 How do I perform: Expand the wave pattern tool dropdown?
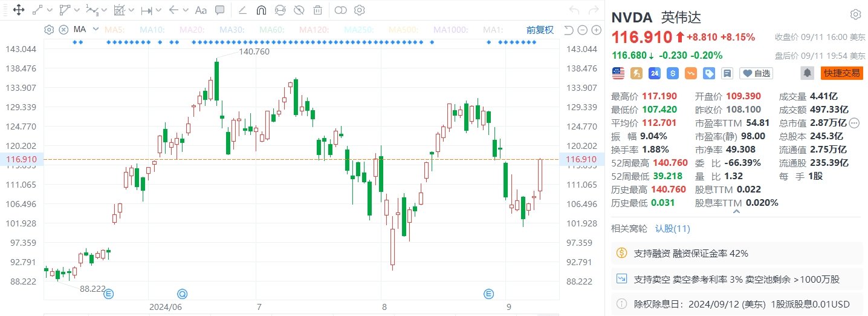click(104, 10)
